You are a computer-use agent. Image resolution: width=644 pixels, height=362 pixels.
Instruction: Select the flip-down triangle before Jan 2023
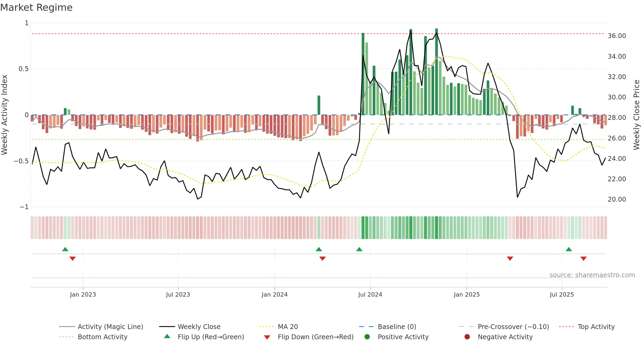tap(73, 258)
